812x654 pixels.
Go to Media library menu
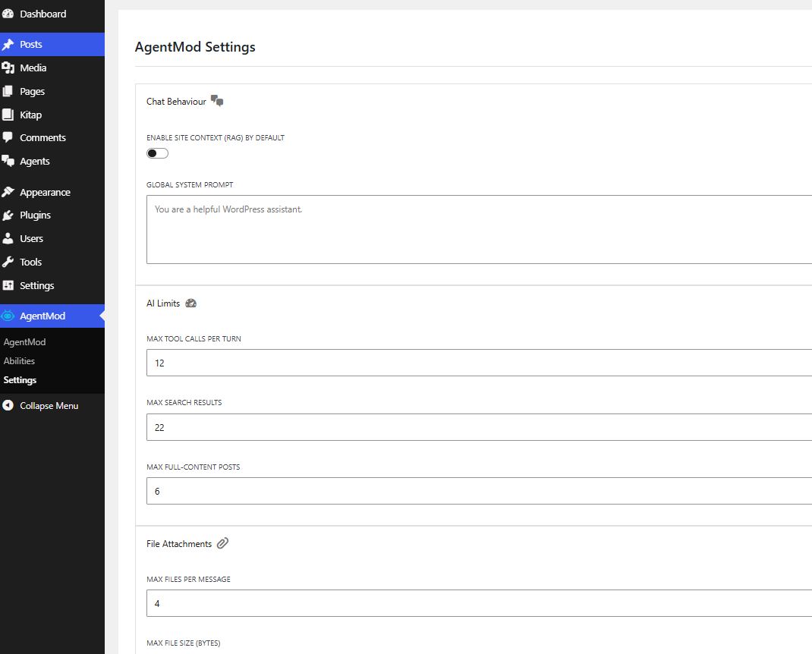[52, 68]
